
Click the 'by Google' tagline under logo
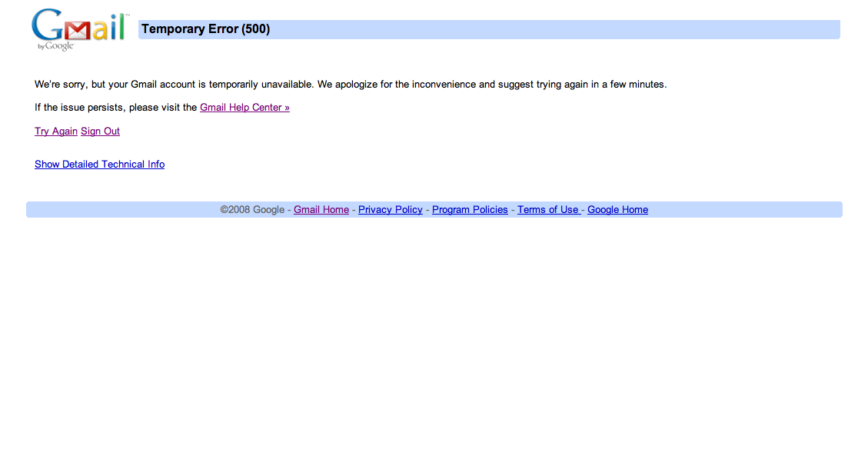point(55,46)
